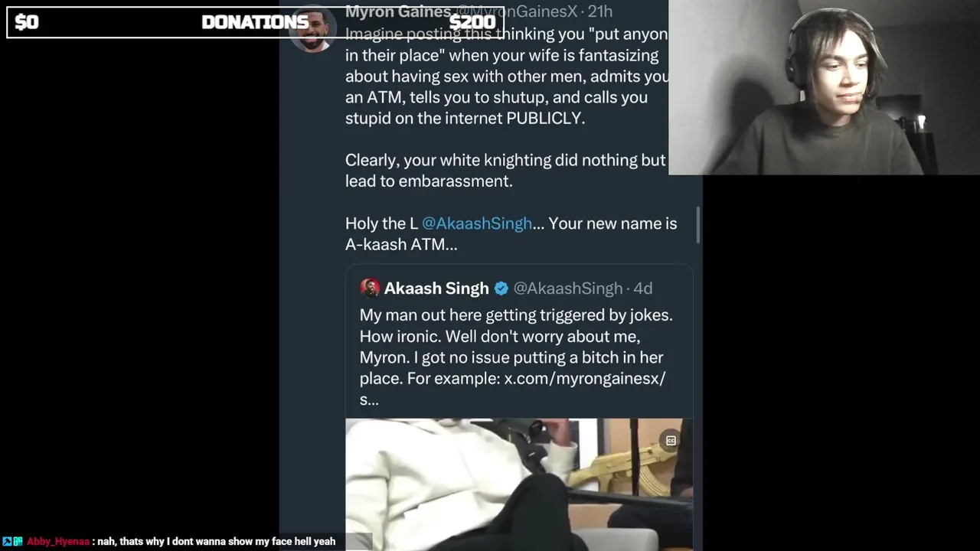Viewport: 980px width, 551px height.
Task: Click the donations progress bar
Action: pos(255,22)
